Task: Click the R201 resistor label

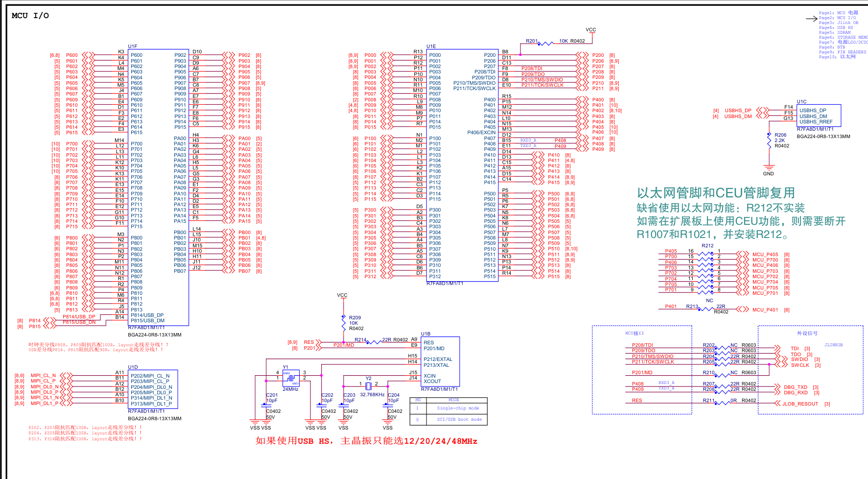Action: (x=532, y=41)
